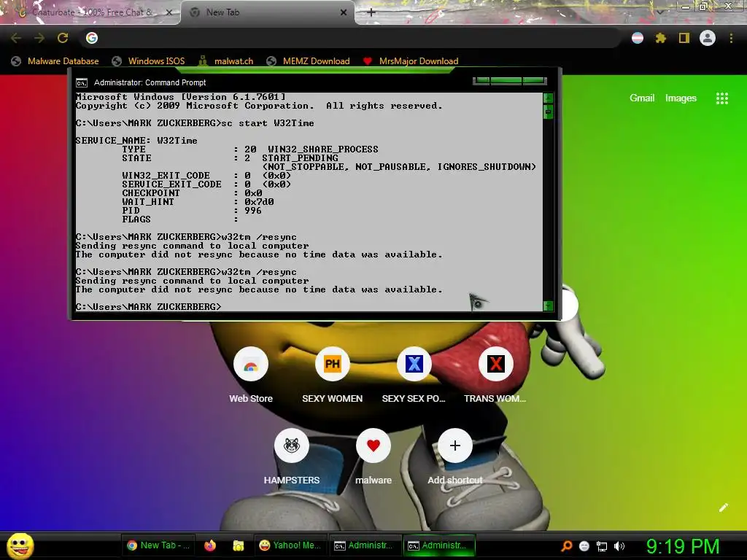747x560 pixels.
Task: Open a new tab with plus button
Action: pyautogui.click(x=371, y=12)
